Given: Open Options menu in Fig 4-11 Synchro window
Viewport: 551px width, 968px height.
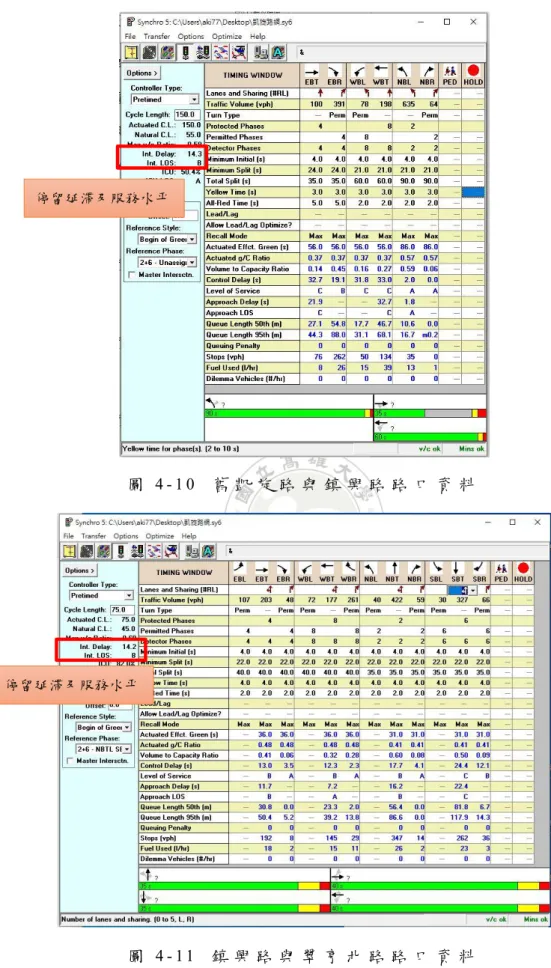Looking at the screenshot, I should pos(126,536).
